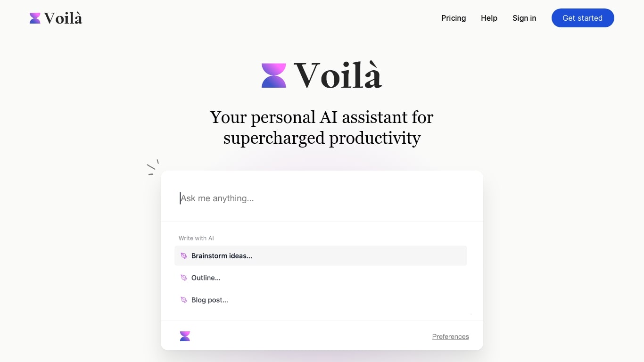This screenshot has width=644, height=362.
Task: Open the Help page
Action: [489, 18]
